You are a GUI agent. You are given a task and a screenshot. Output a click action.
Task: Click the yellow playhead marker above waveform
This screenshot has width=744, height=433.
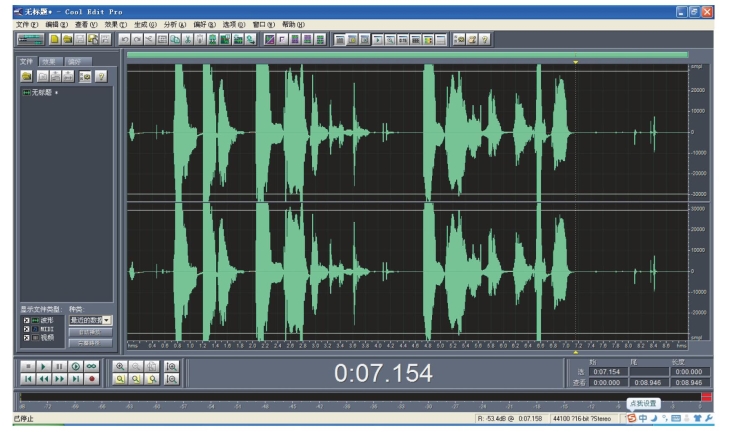576,63
